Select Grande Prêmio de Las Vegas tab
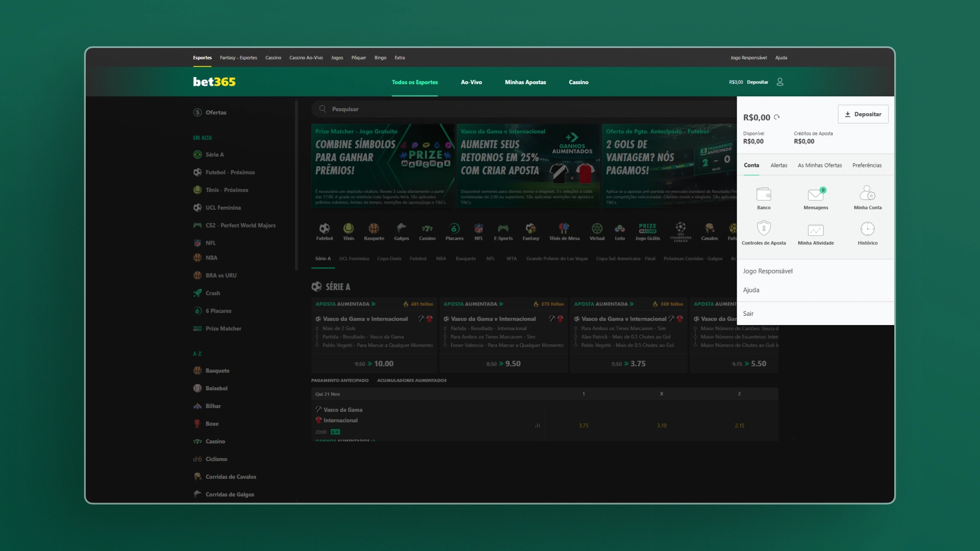The image size is (980, 551). point(557,259)
